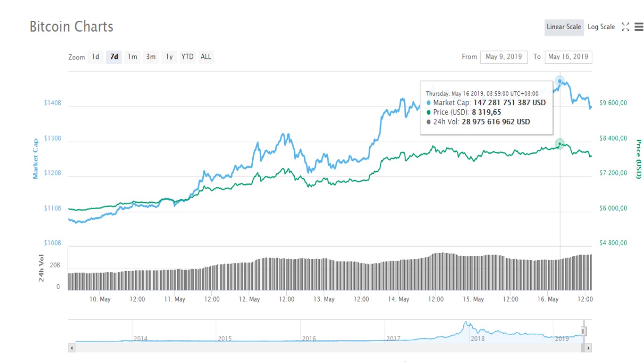Viewport: 644px width, 362px height.
Task: Click the Price (USD) axis title
Action: pos(639,159)
